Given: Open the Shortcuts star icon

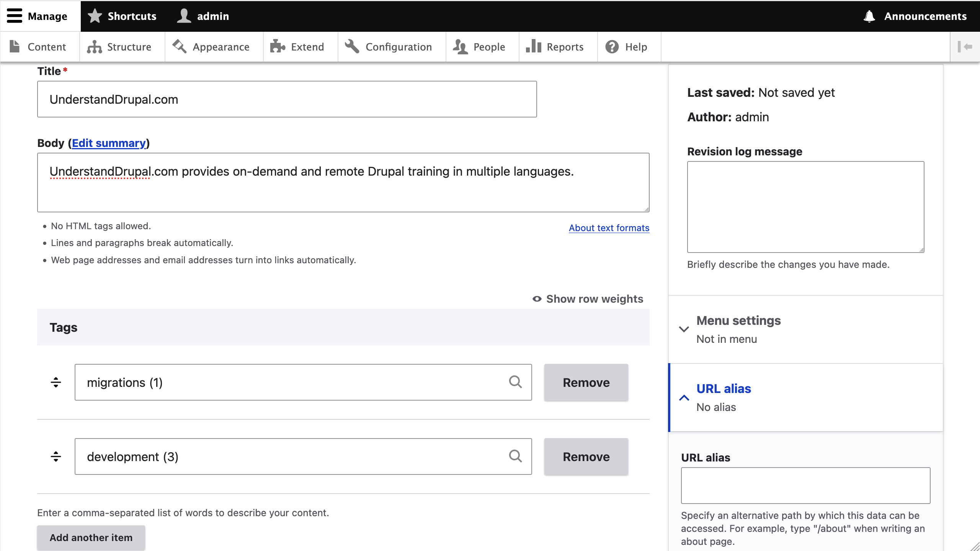Looking at the screenshot, I should click(95, 16).
